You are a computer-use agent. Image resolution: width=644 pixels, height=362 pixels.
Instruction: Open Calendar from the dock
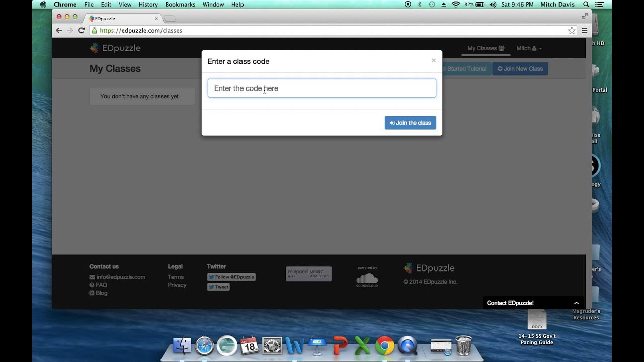point(250,345)
